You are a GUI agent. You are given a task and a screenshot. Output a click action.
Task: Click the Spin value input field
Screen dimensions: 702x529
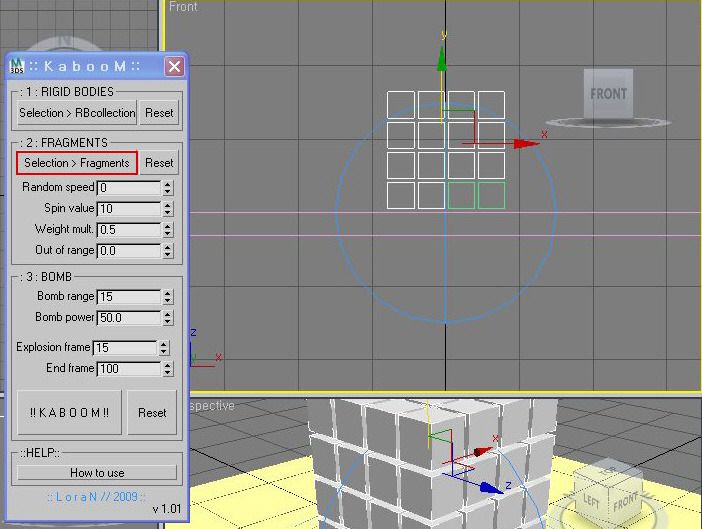click(x=128, y=209)
